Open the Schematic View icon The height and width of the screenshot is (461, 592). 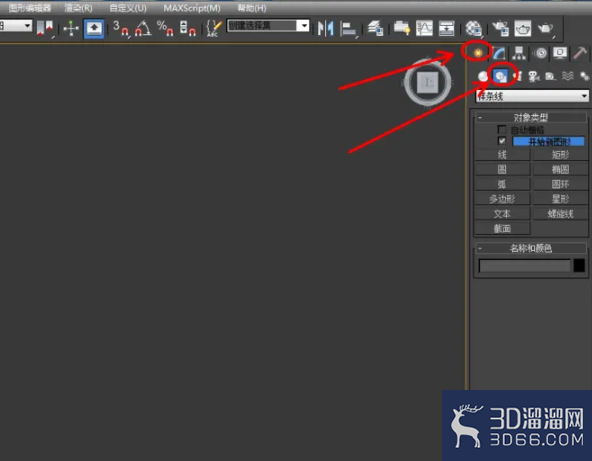446,28
